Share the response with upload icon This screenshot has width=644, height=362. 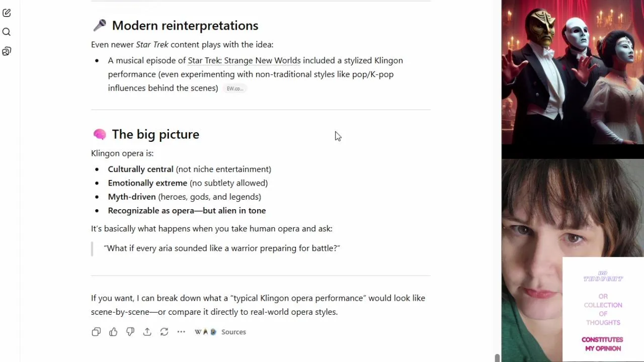point(147,332)
